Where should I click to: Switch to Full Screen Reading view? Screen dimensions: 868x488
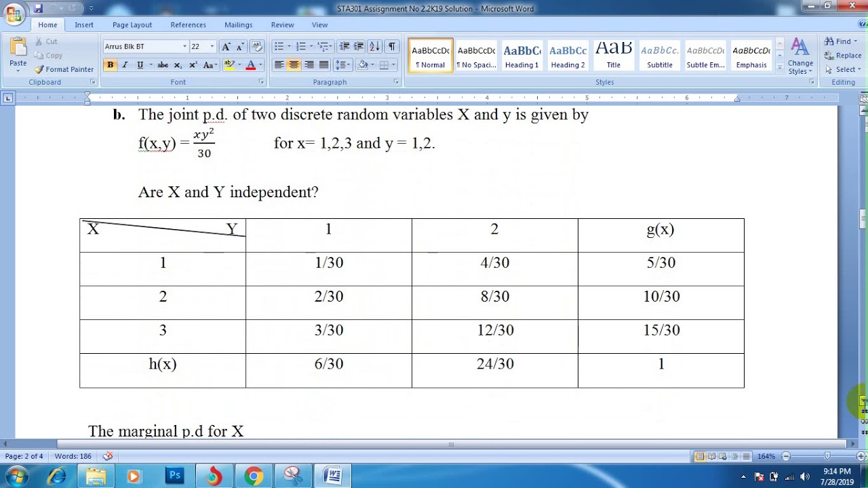(x=711, y=456)
